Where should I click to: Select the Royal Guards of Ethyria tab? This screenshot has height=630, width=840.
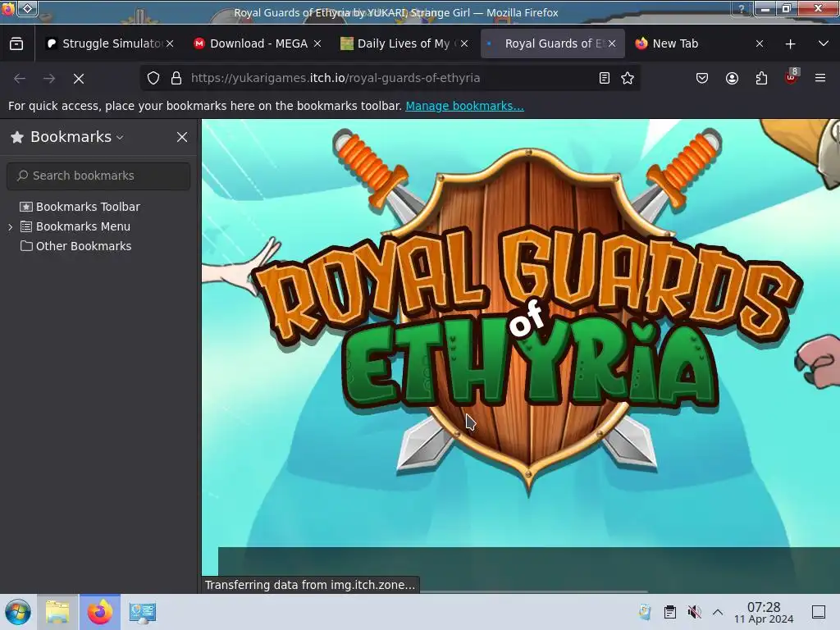coord(552,44)
